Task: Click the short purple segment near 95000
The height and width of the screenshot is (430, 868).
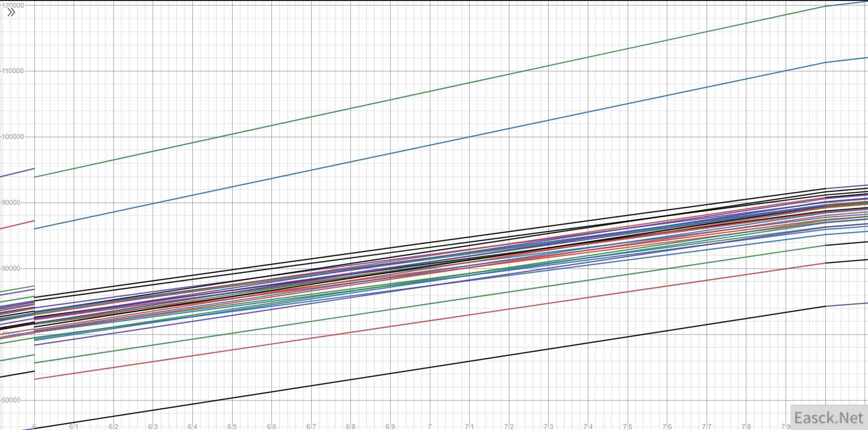Action: 17,172
